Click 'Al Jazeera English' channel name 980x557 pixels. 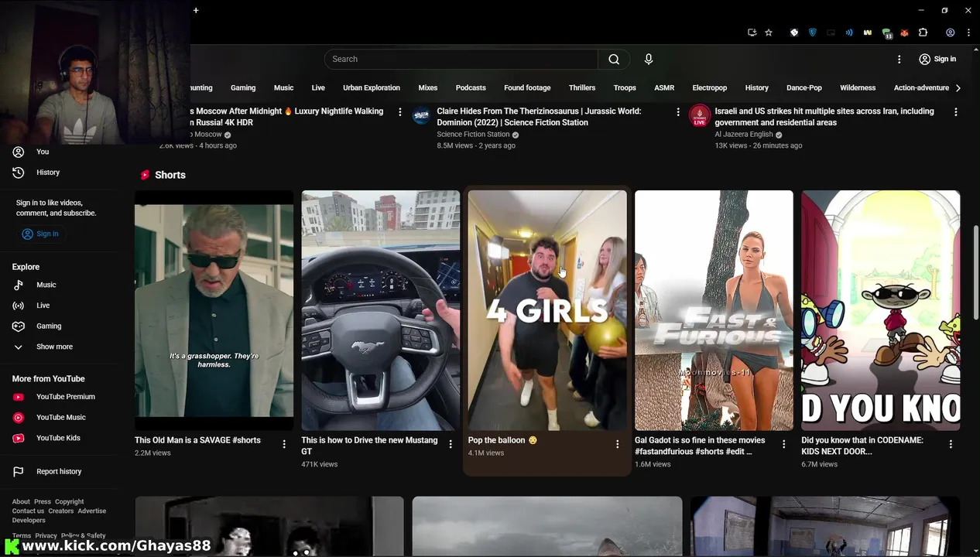[x=743, y=135]
